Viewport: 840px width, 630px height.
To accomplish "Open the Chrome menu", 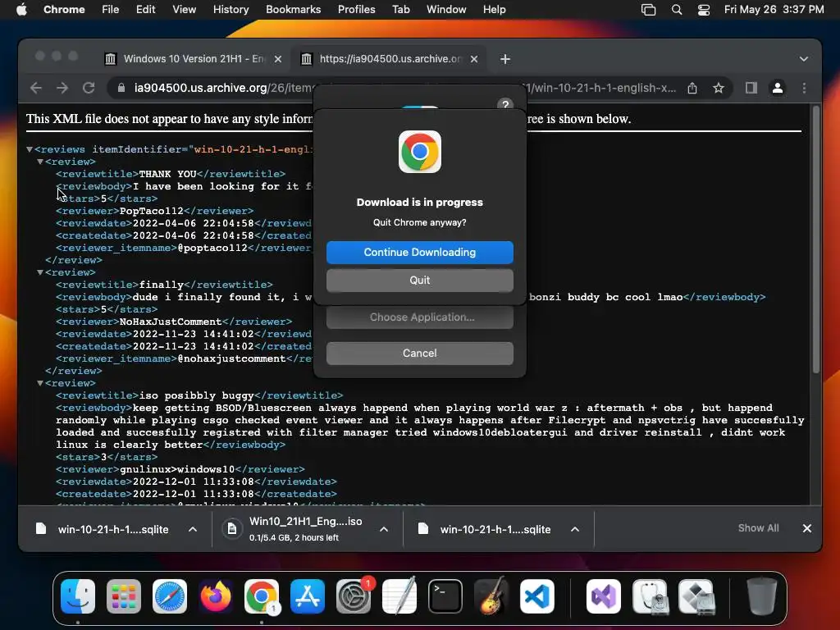I will (64, 9).
